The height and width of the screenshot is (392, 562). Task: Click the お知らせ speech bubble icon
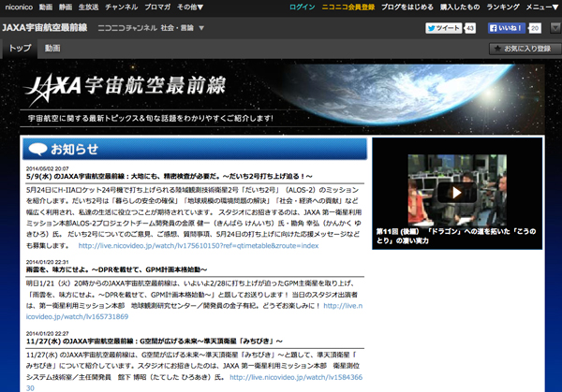coord(37,149)
